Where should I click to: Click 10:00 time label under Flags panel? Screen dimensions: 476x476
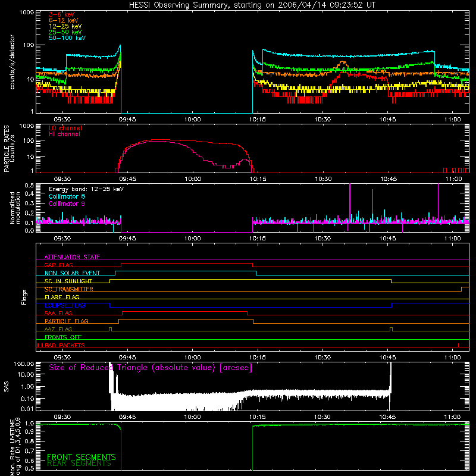192,358
